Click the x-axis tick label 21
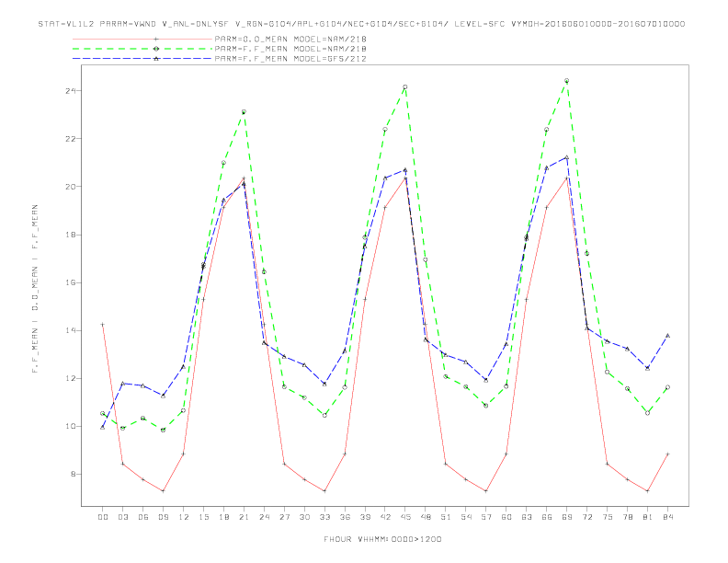 (x=244, y=517)
